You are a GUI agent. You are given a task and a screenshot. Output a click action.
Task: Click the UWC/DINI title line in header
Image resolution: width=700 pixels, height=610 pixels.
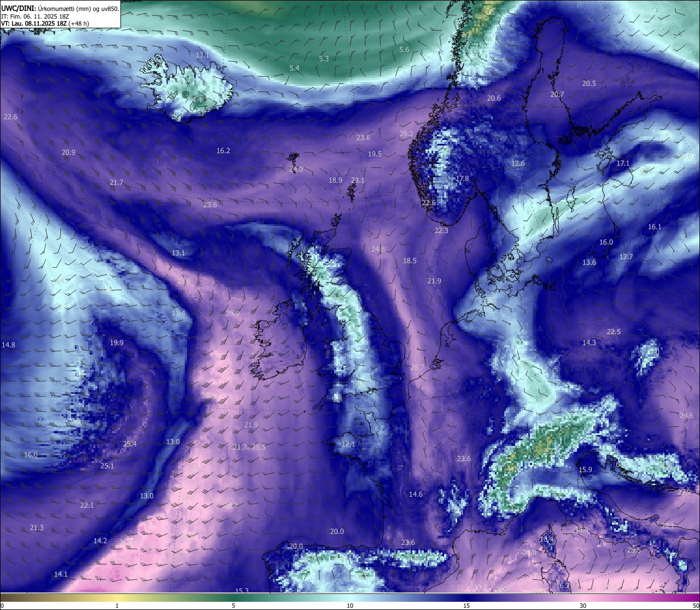pyautogui.click(x=60, y=8)
